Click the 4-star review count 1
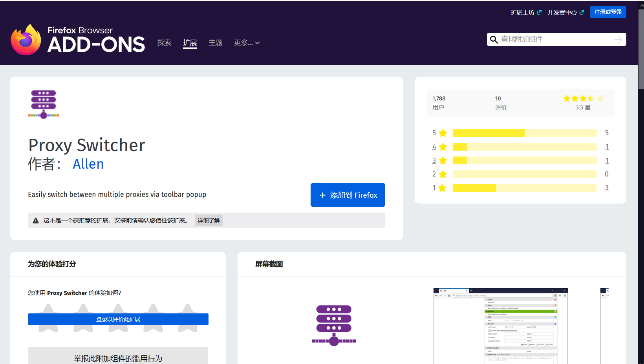This screenshot has height=364, width=644. 607,147
